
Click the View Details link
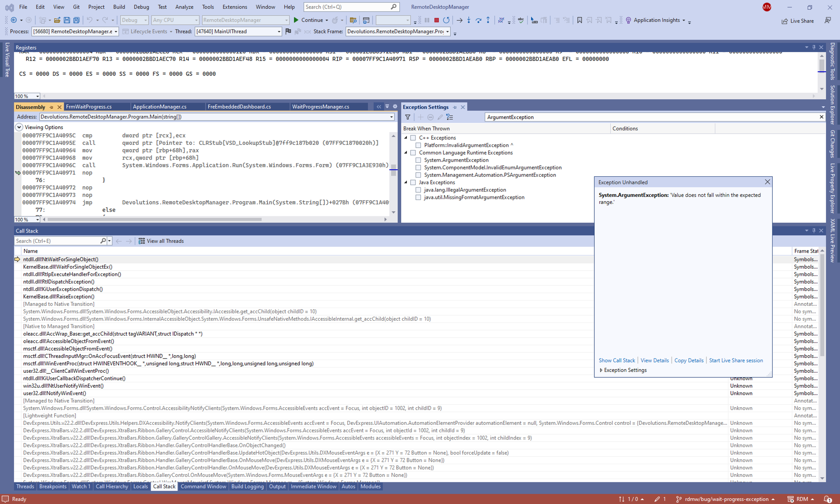[655, 360]
